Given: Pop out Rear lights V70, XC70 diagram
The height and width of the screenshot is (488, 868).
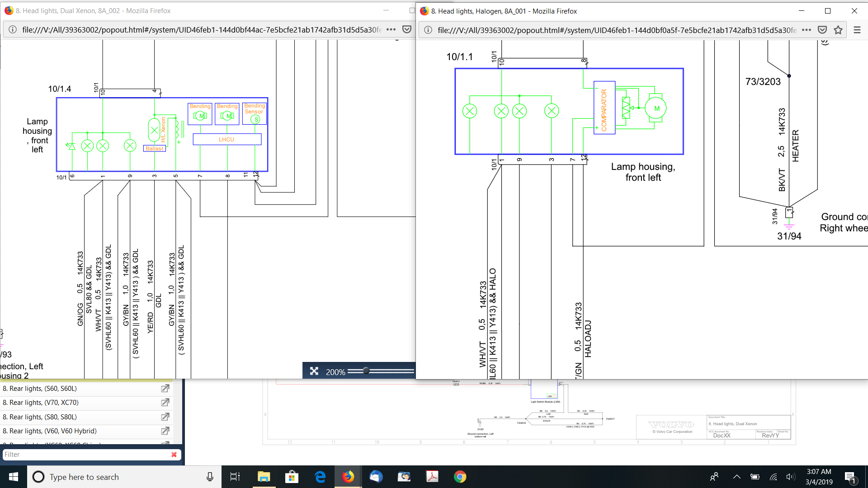Looking at the screenshot, I should (165, 402).
